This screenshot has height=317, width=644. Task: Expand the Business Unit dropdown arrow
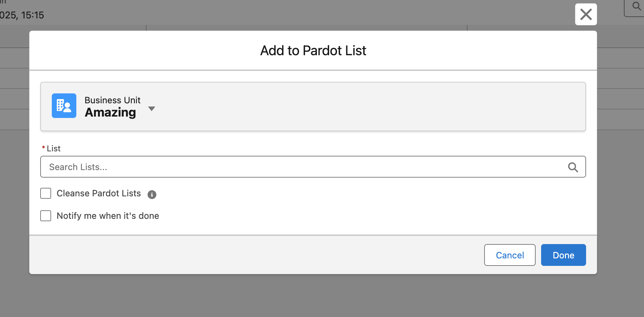[152, 109]
